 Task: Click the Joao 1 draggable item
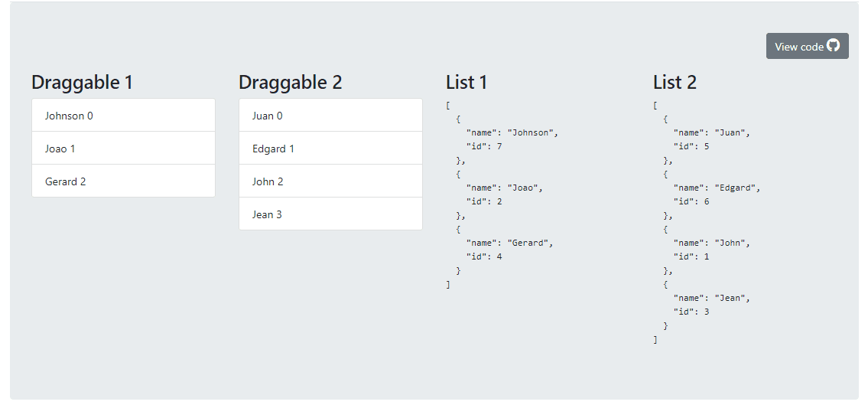[123, 149]
